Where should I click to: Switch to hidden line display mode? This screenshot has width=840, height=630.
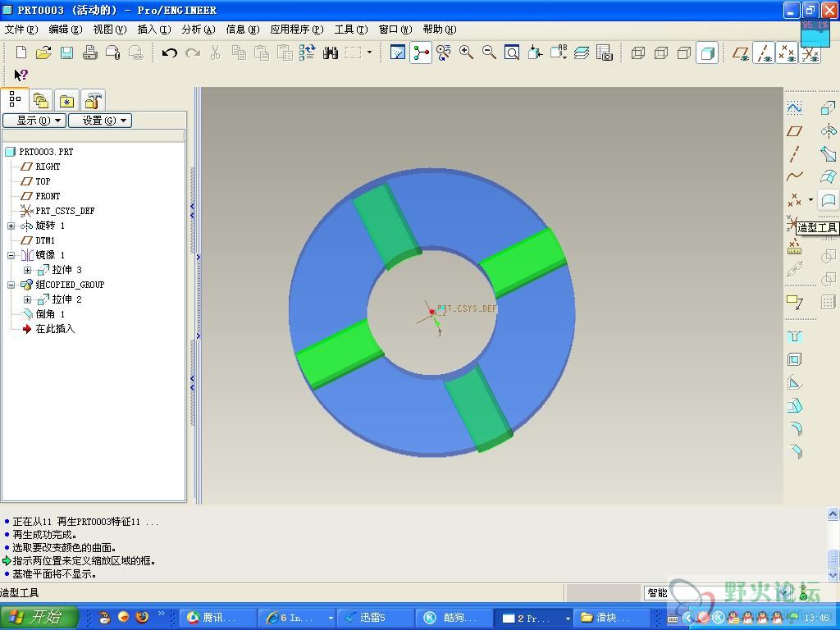[661, 52]
